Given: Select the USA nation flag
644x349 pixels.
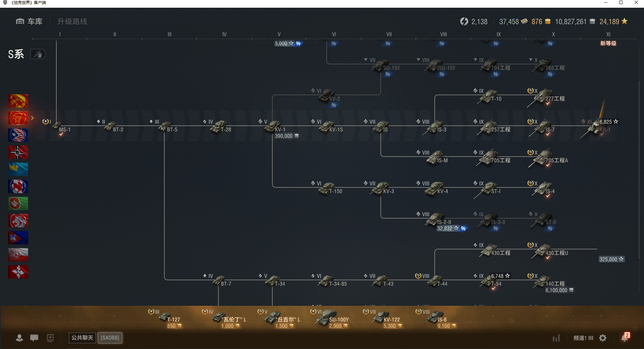Looking at the screenshot, I should point(18,135).
